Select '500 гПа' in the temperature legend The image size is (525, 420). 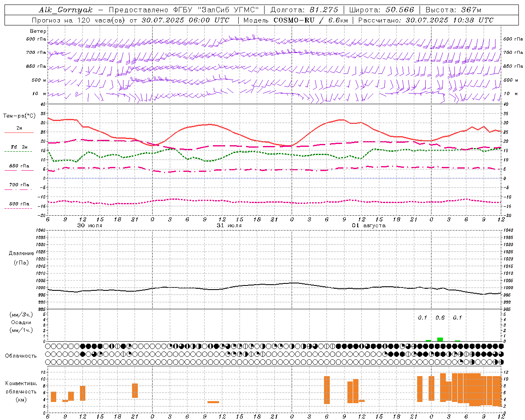tap(19, 204)
